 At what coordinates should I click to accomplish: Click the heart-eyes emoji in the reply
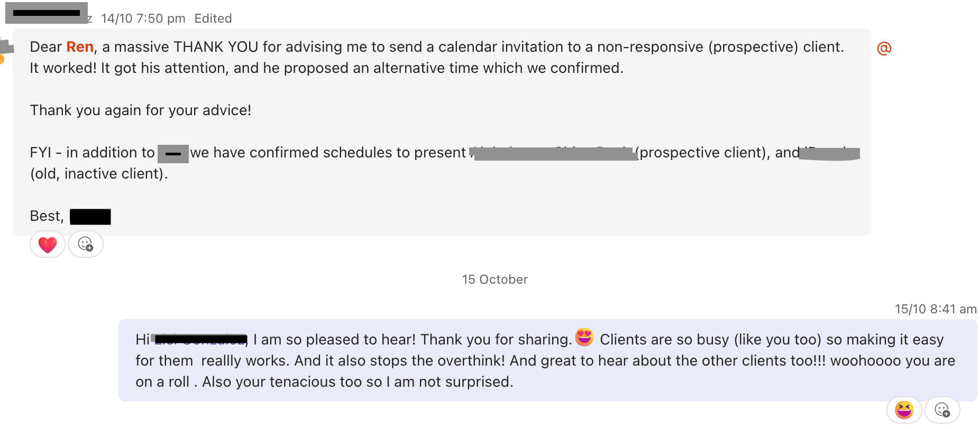[x=584, y=337]
